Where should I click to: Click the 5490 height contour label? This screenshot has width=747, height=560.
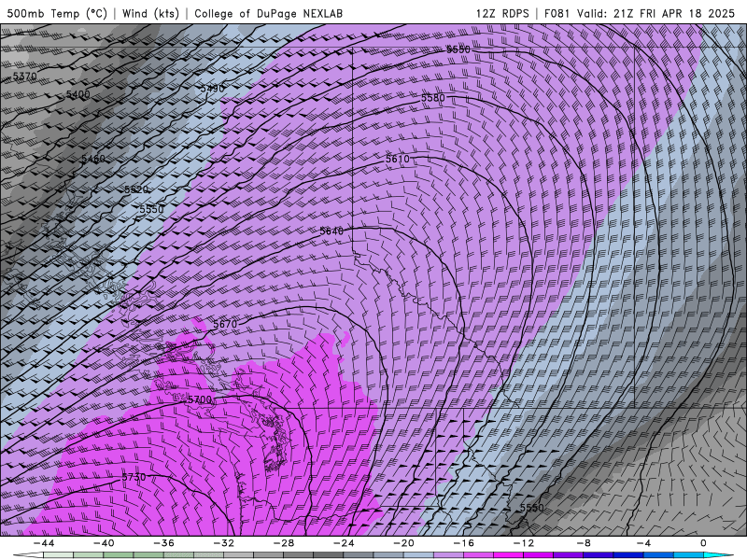pos(212,89)
